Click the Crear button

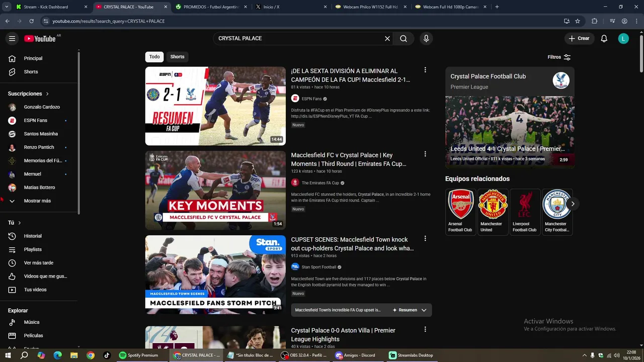(579, 39)
